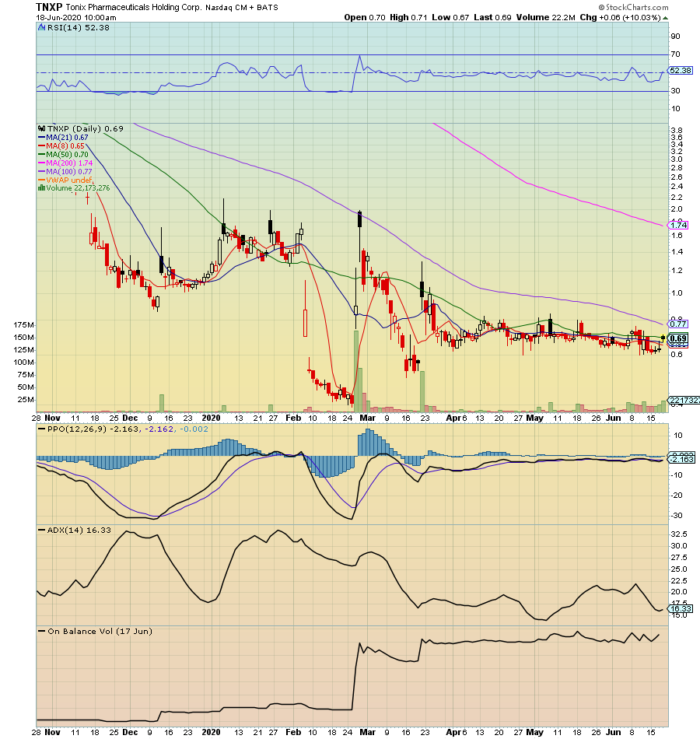Click May on the date axis below On Balance Vol

pos(534,733)
